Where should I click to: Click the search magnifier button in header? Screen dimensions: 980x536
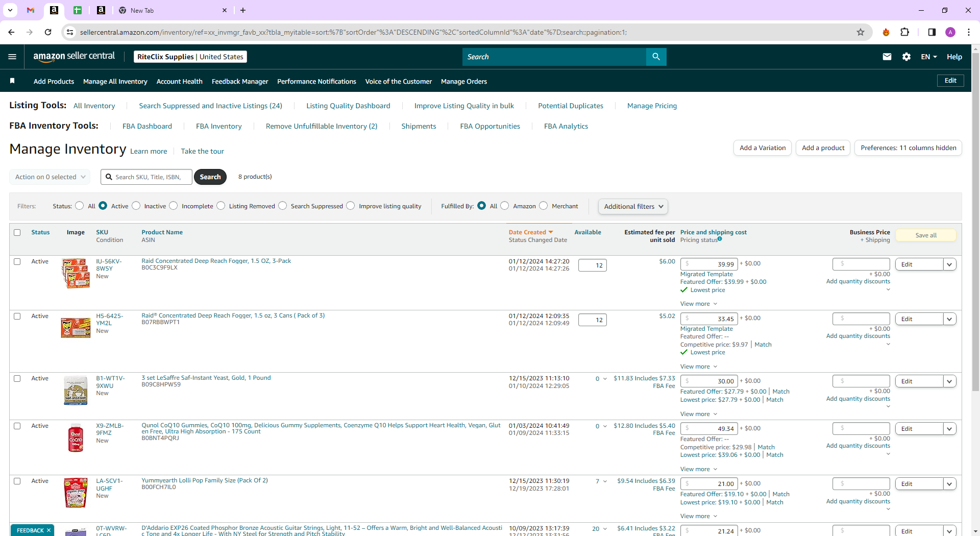[x=656, y=57]
